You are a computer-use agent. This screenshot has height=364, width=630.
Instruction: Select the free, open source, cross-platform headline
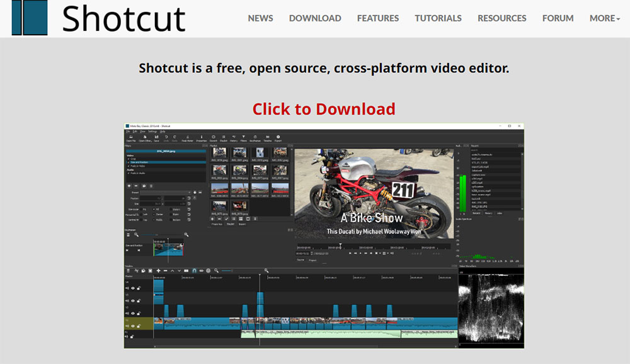point(324,68)
